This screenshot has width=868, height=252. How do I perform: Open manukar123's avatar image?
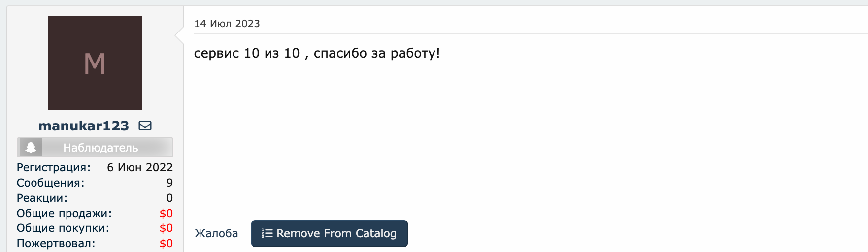click(x=95, y=63)
